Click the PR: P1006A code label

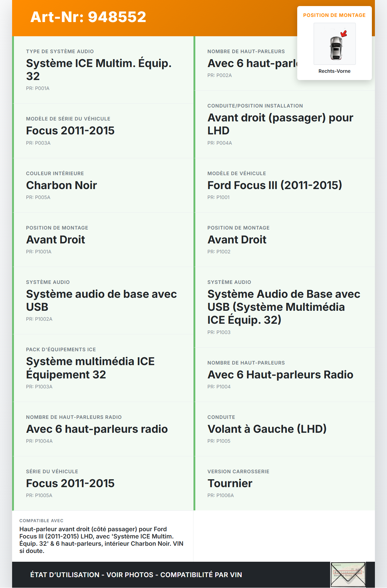(220, 496)
